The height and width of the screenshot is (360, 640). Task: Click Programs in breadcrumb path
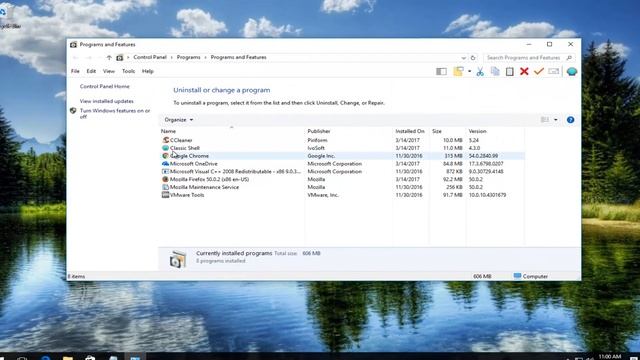pos(189,57)
